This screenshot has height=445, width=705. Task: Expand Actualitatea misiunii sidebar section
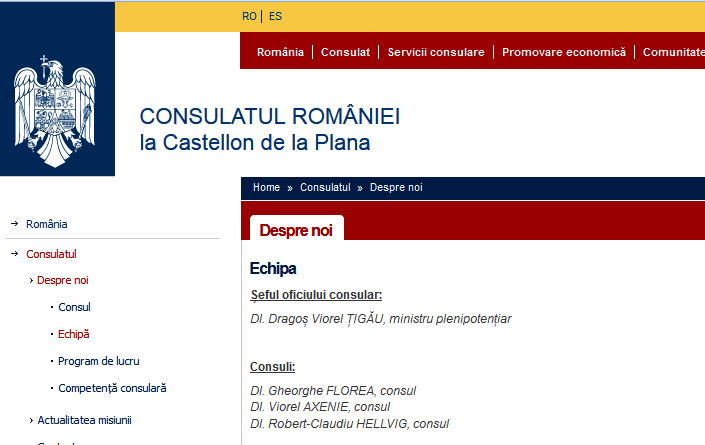[x=84, y=420]
